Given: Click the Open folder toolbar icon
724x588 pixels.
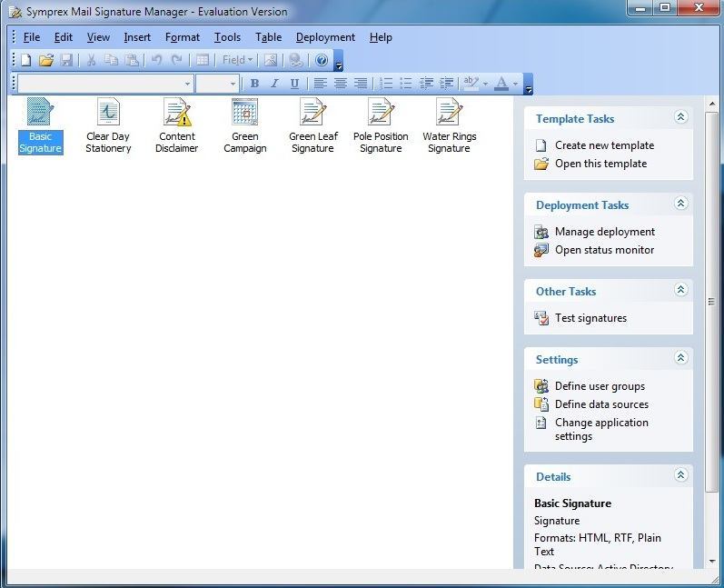Looking at the screenshot, I should pos(46,60).
